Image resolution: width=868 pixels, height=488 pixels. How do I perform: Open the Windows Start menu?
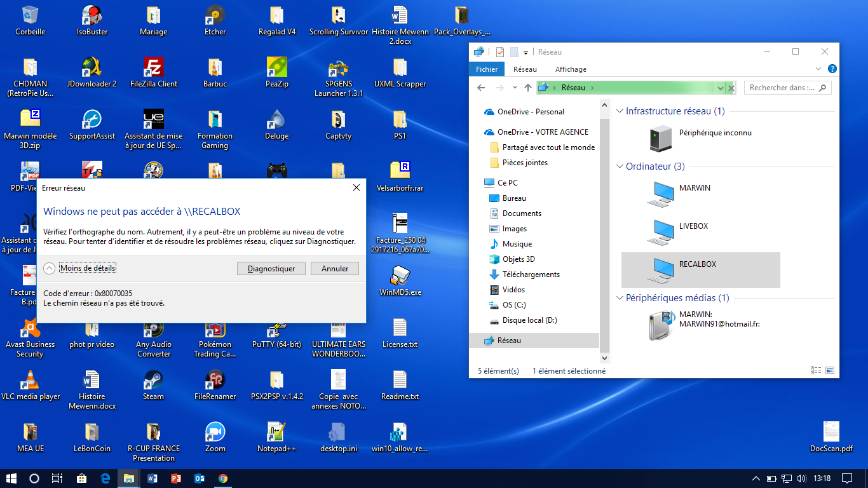pos(10,478)
